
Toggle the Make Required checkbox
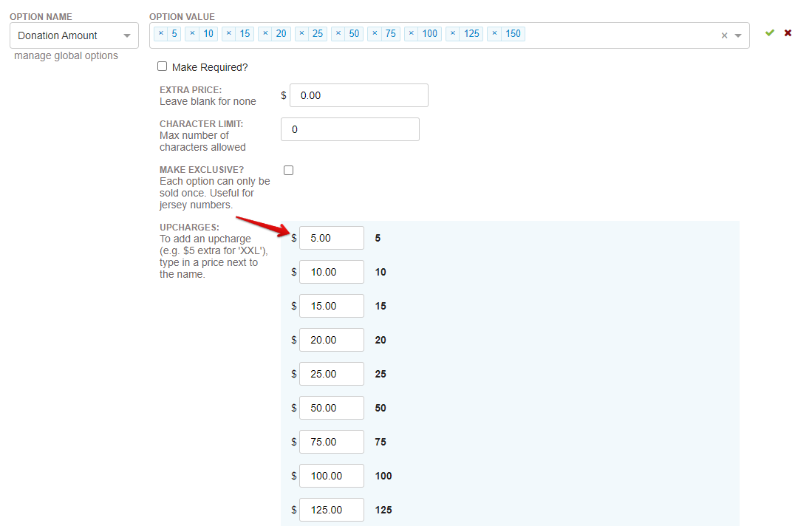click(162, 66)
